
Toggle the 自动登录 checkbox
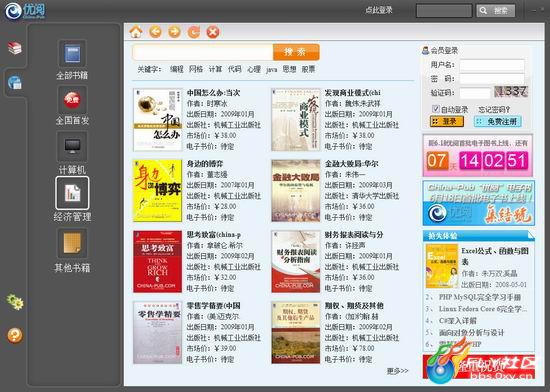[435, 109]
